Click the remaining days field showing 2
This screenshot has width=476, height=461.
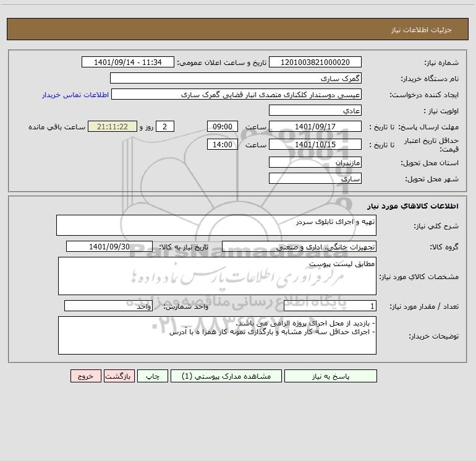[x=165, y=127]
